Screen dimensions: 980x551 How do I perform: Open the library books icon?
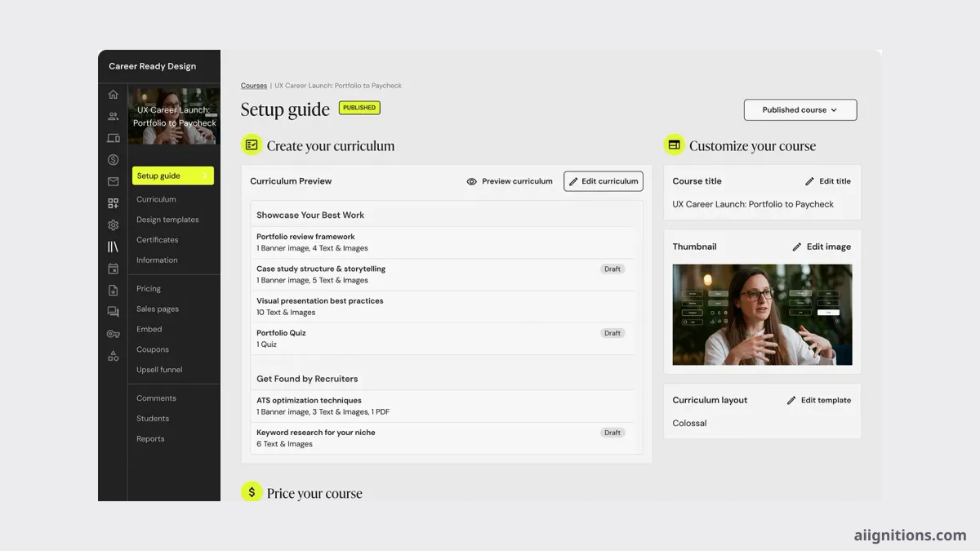click(x=113, y=247)
